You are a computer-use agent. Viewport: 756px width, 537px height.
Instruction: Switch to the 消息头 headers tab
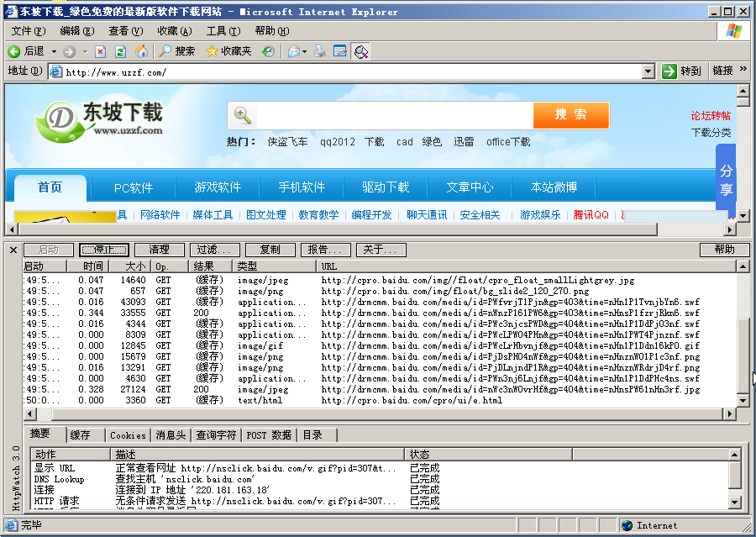pos(171,435)
